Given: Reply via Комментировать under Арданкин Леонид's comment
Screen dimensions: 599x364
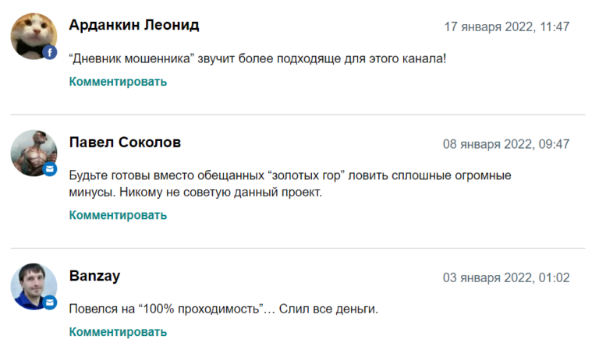Looking at the screenshot, I should [x=118, y=81].
